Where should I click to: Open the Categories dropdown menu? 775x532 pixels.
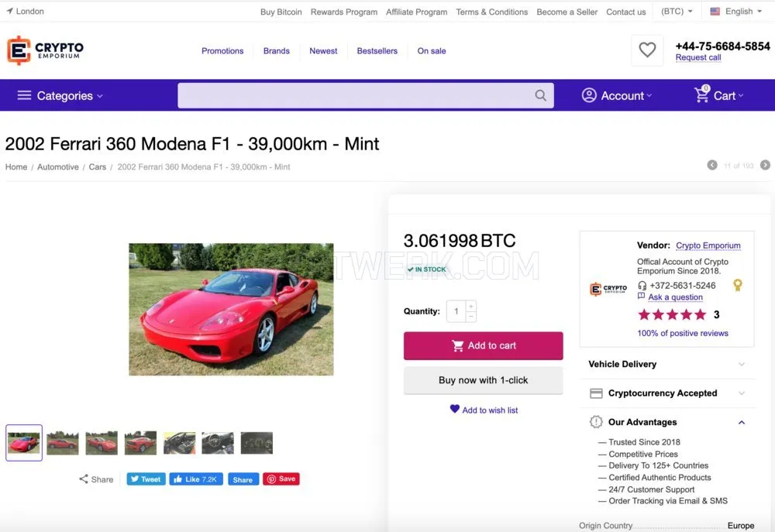[60, 96]
